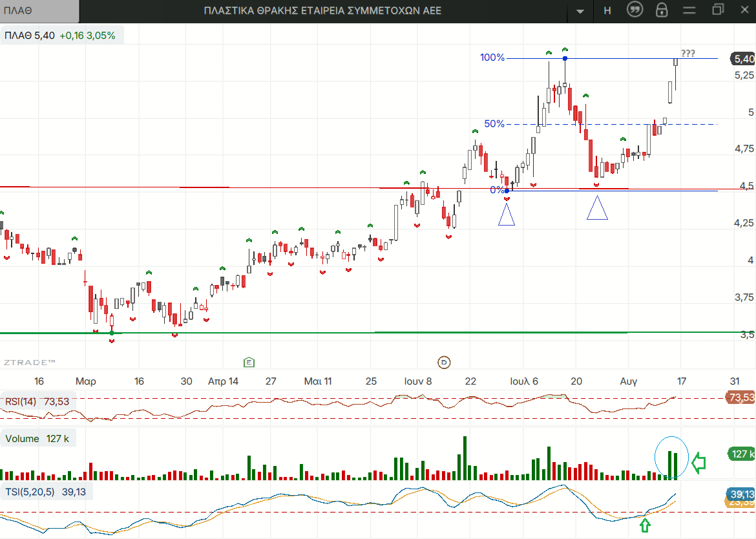Select the blue Fibonacci anchor point at 100%
The height and width of the screenshot is (539, 756).
(565, 58)
